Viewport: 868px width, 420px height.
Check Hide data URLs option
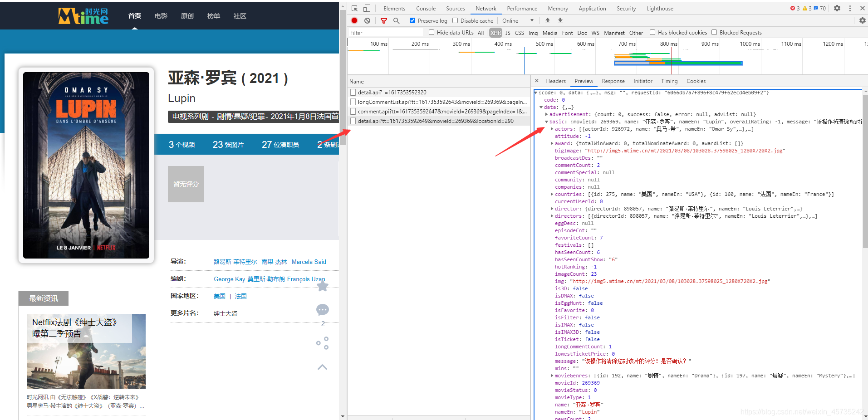click(x=432, y=32)
